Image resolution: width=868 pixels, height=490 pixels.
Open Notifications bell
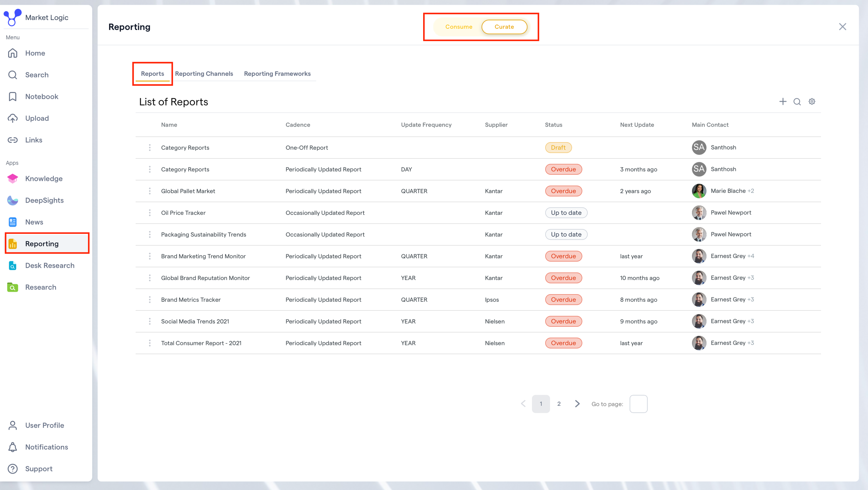pyautogui.click(x=46, y=447)
